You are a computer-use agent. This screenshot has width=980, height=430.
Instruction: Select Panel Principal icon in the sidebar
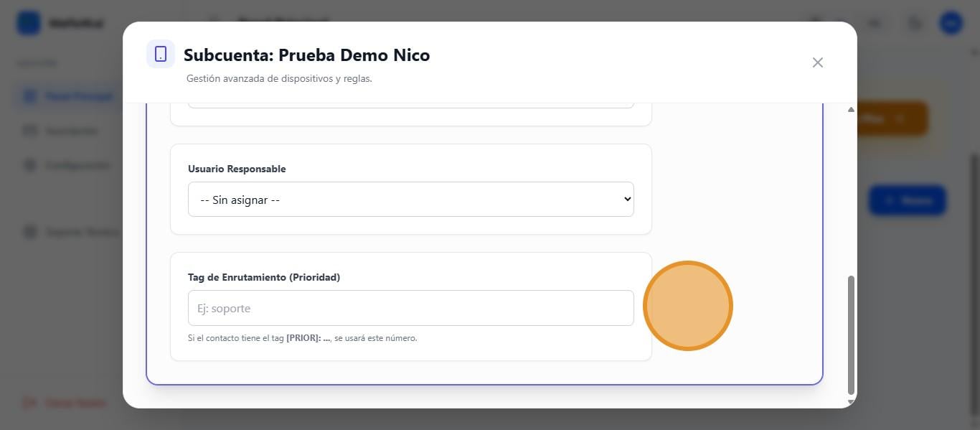coord(29,96)
